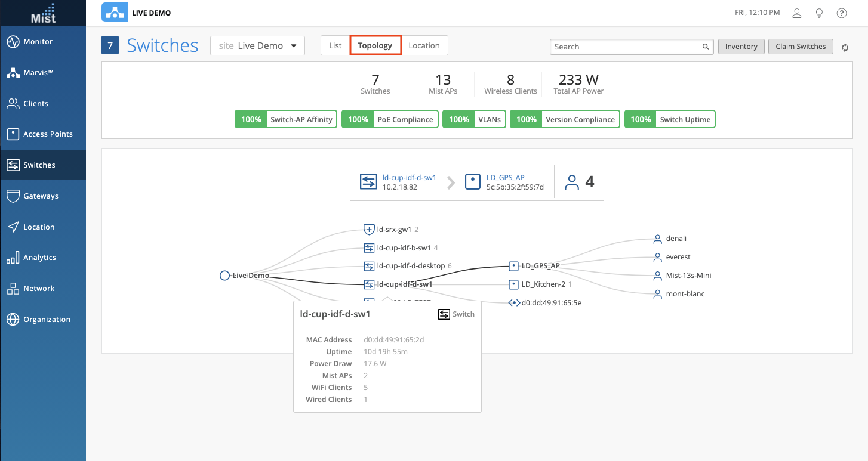
Task: Open the help question mark icon
Action: pos(842,13)
